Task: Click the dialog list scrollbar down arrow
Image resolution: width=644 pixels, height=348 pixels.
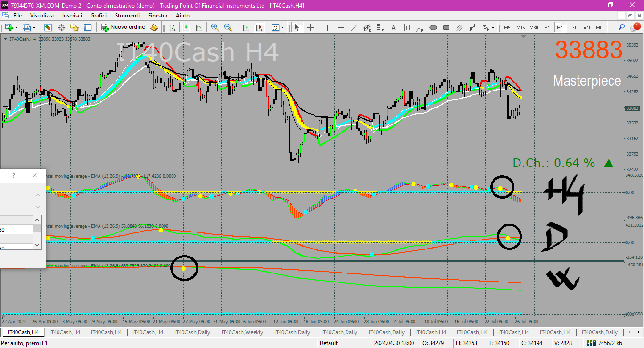Action: point(37,245)
